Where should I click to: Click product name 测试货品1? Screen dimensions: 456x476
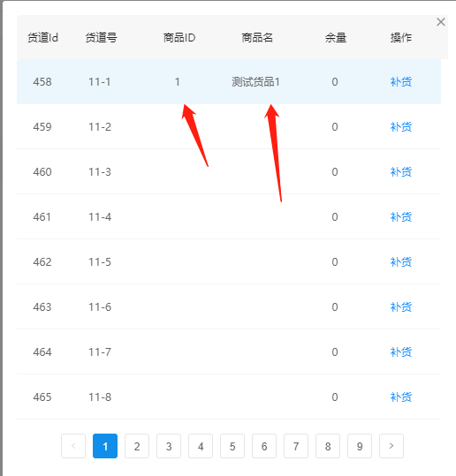255,82
